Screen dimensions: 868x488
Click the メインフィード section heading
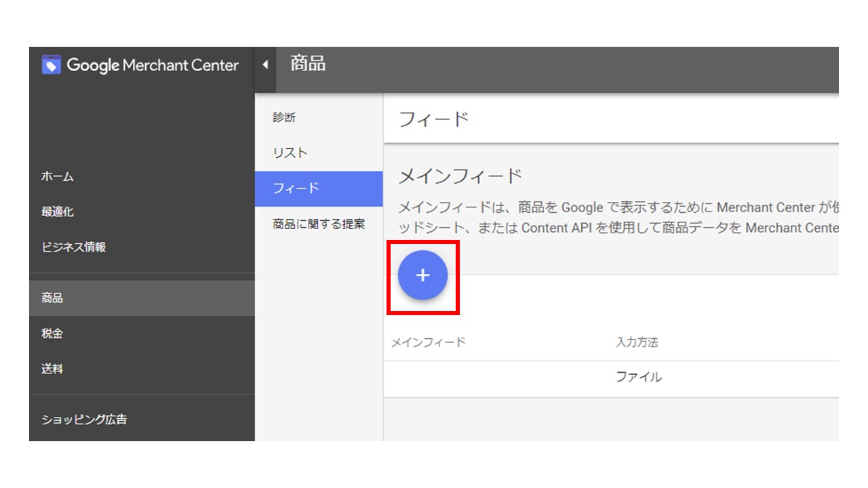(460, 176)
